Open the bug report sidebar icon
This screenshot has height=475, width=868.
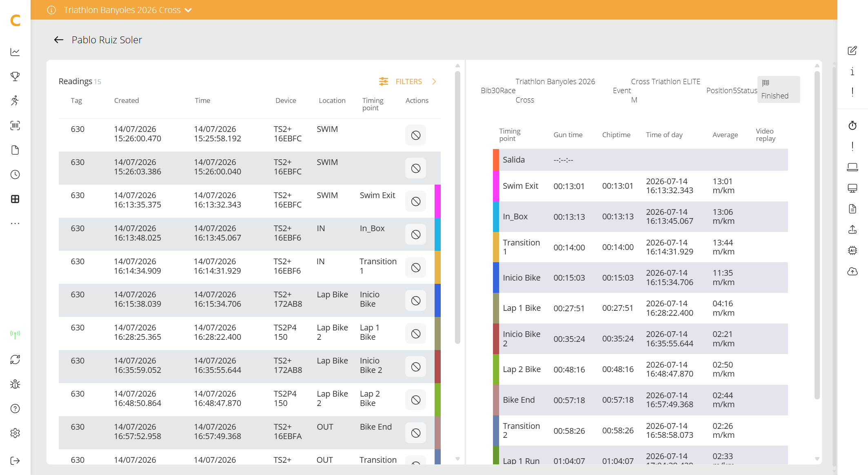15,384
